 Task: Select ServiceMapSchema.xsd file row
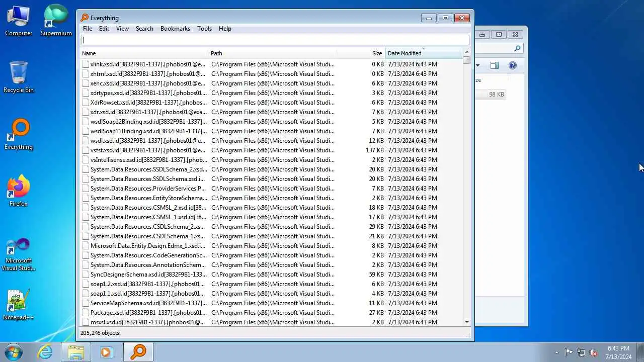[x=271, y=303]
